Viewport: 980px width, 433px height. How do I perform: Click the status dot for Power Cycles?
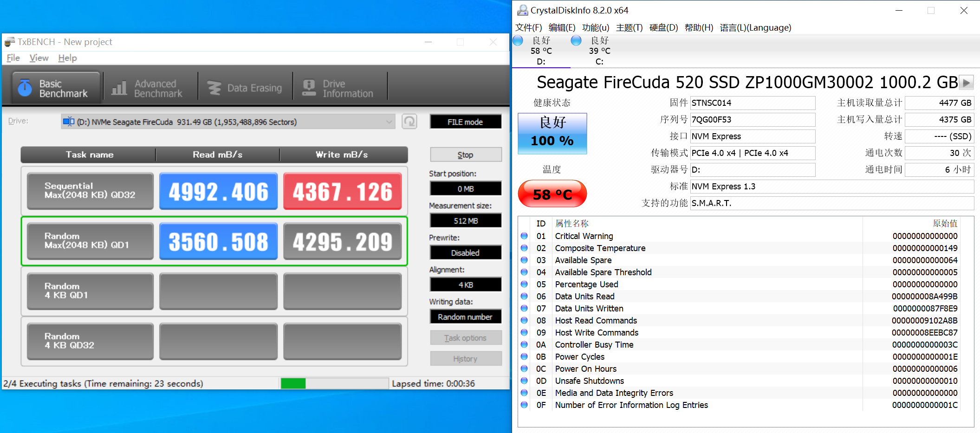(524, 356)
